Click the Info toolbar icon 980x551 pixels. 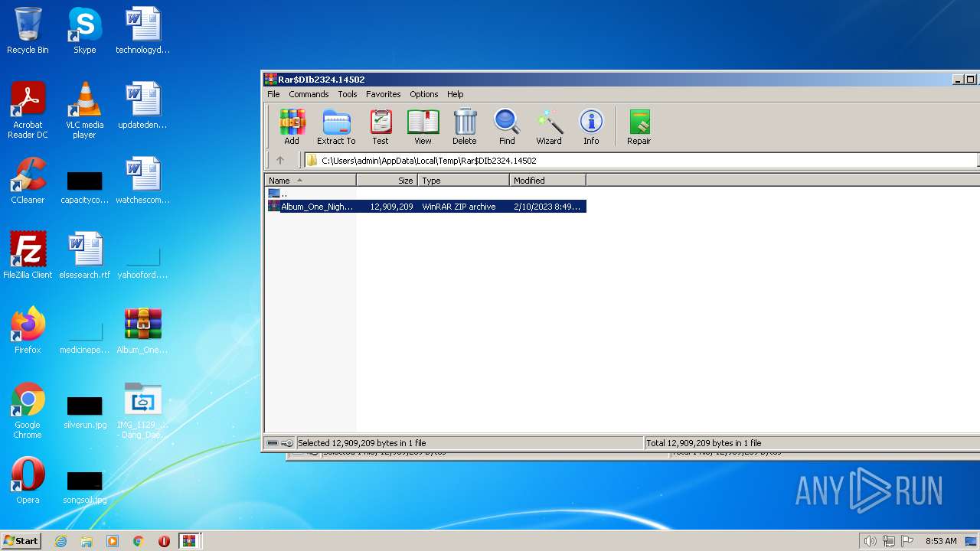click(x=591, y=127)
